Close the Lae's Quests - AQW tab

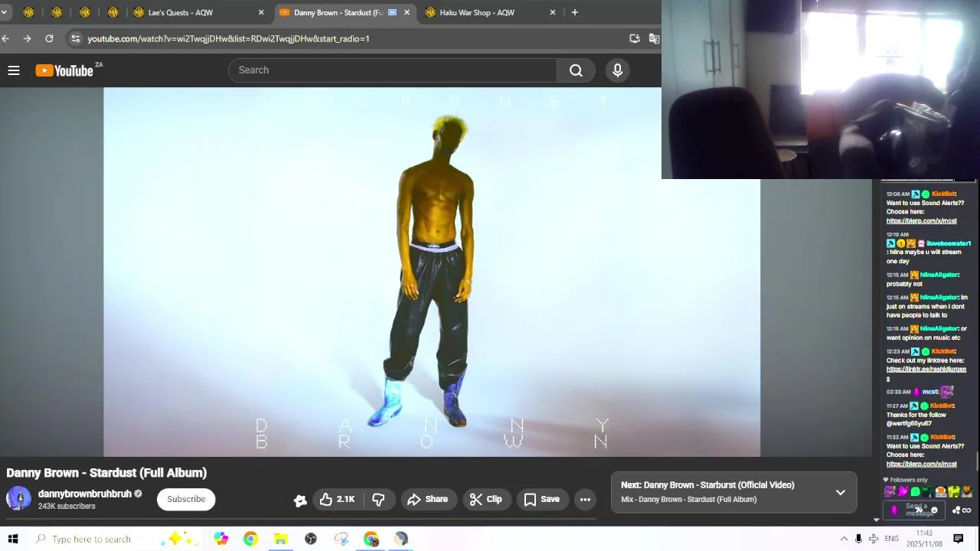[x=261, y=12]
